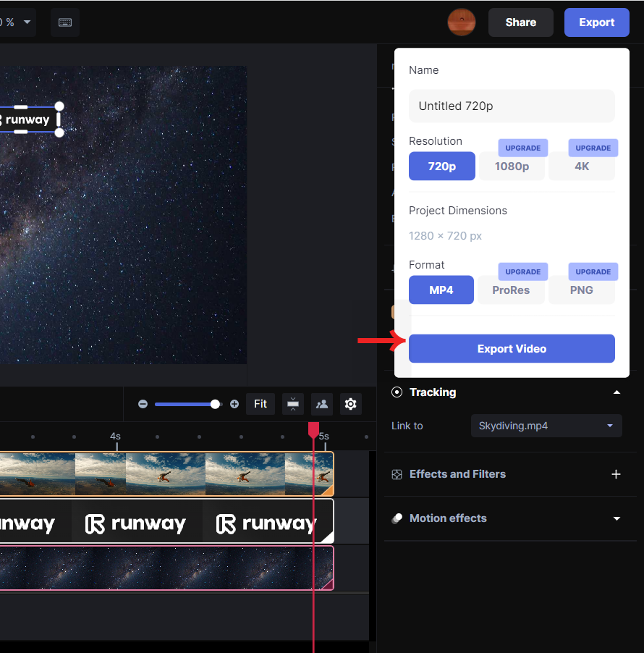Click the export Name input field
The height and width of the screenshot is (653, 644).
(512, 106)
